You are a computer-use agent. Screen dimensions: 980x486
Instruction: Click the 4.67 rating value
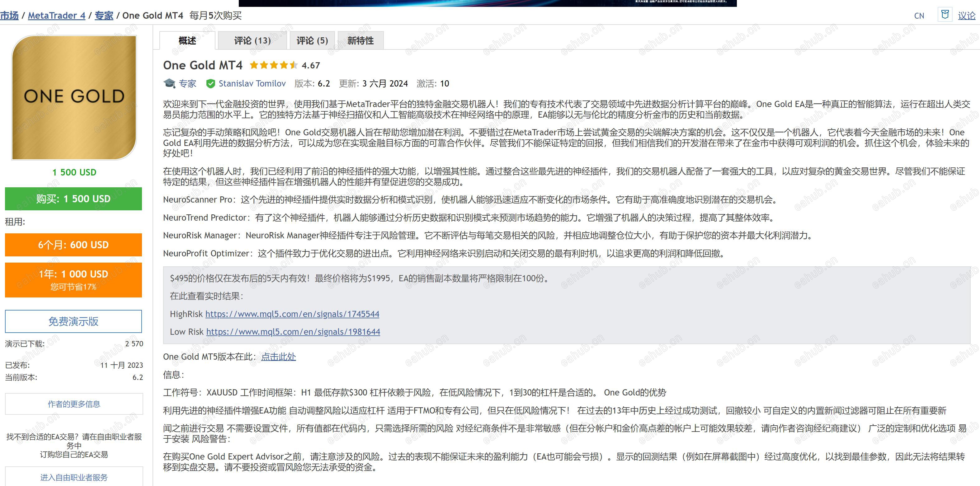click(311, 65)
